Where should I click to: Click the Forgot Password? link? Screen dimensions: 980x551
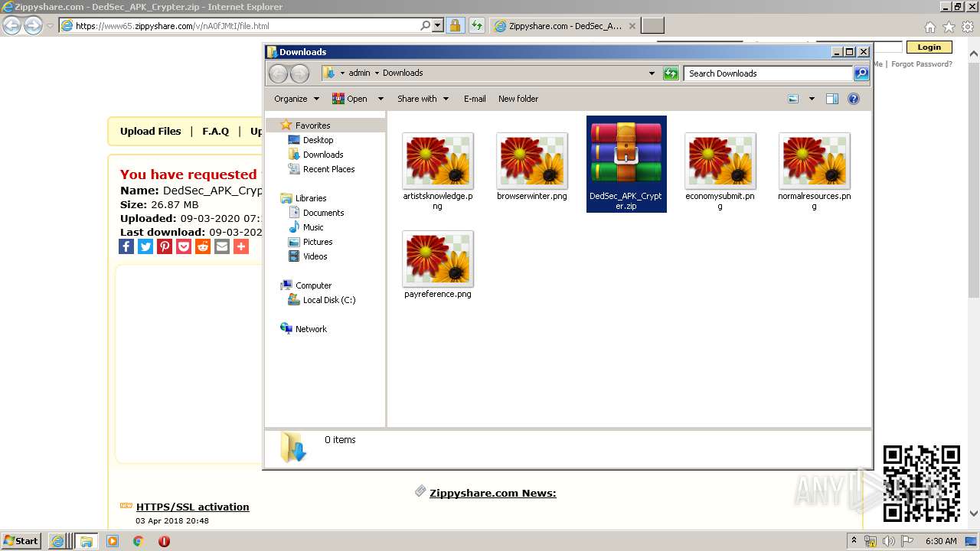coord(922,64)
